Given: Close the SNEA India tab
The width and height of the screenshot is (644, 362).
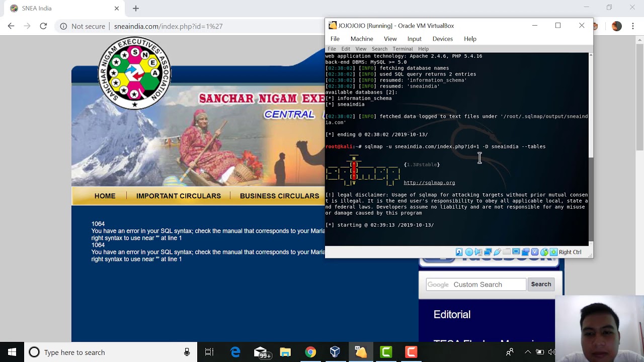Looking at the screenshot, I should pos(117,9).
